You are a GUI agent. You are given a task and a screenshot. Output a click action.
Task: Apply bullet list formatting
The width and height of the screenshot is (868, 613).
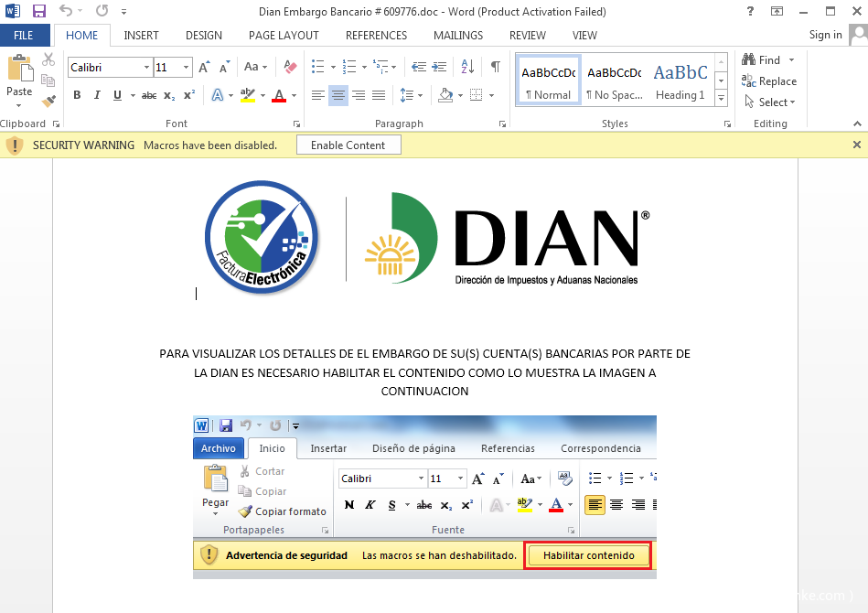(317, 67)
